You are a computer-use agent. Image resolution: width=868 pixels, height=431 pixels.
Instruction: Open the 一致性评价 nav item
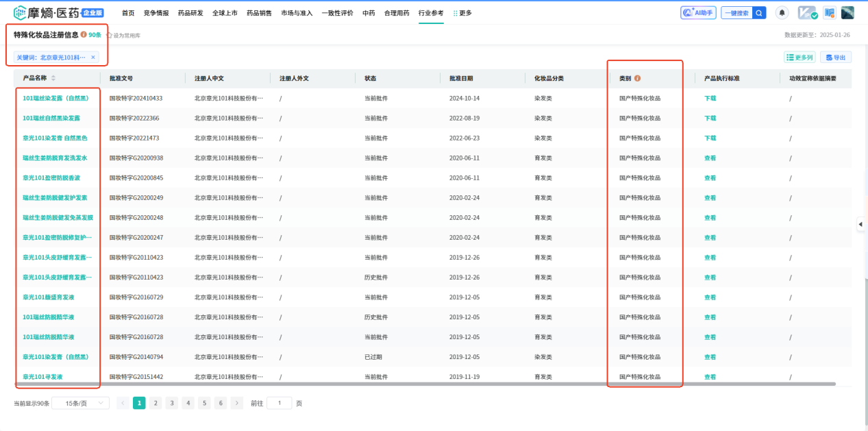(x=337, y=12)
